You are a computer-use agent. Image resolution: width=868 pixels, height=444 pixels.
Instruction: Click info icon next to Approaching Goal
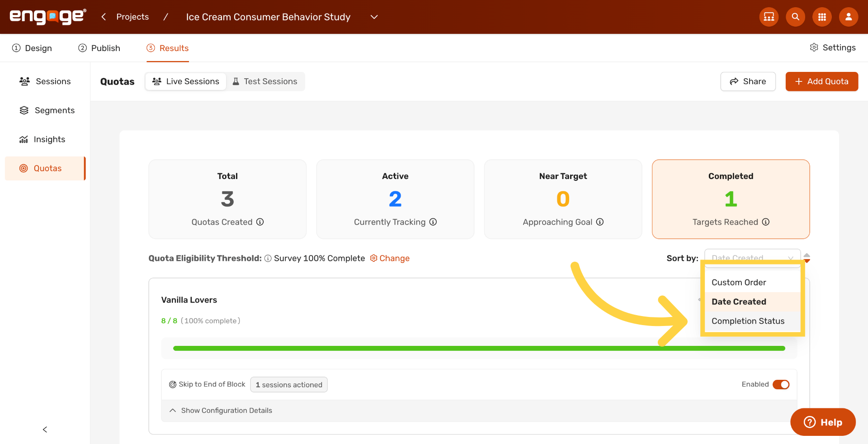[600, 222]
